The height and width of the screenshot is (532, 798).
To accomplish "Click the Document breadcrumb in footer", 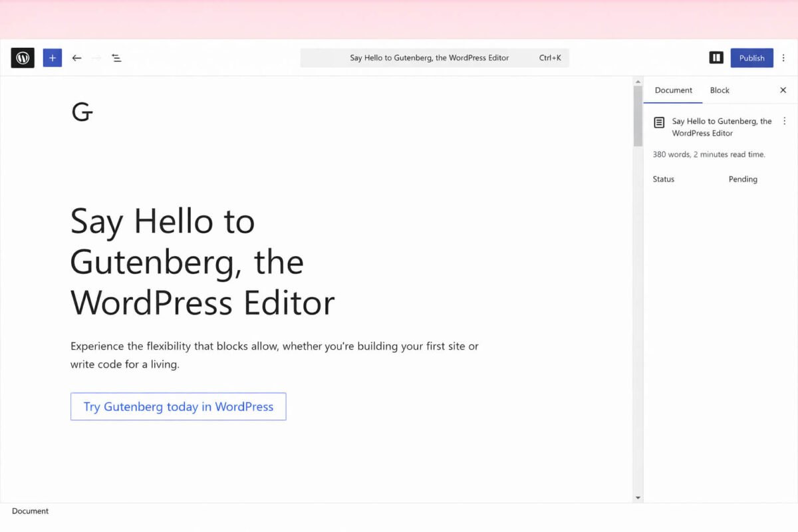I will point(31,511).
